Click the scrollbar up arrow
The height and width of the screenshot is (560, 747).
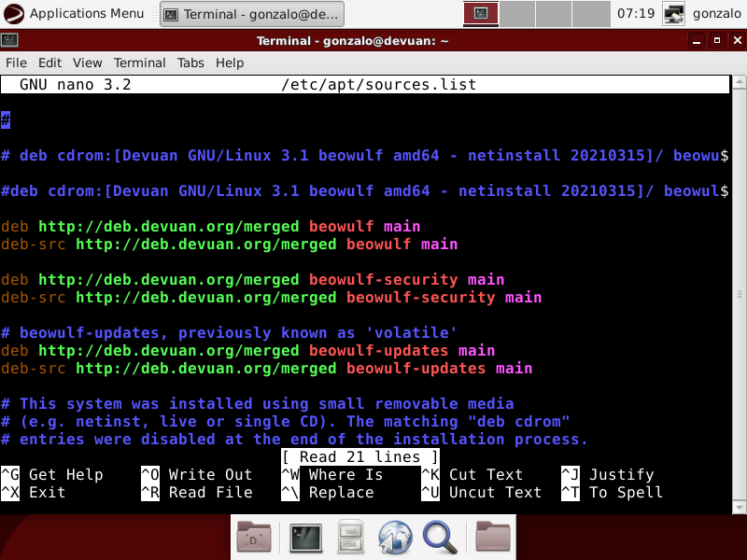[x=740, y=82]
